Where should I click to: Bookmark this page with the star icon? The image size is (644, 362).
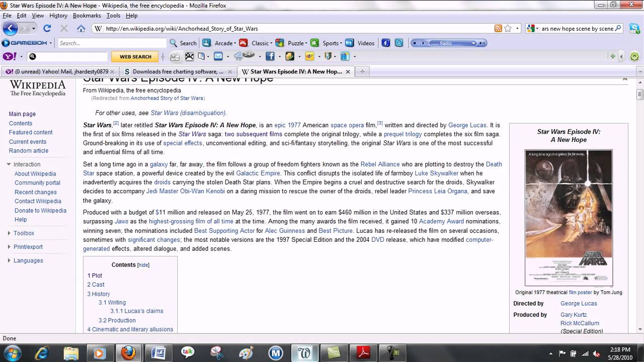(x=508, y=29)
